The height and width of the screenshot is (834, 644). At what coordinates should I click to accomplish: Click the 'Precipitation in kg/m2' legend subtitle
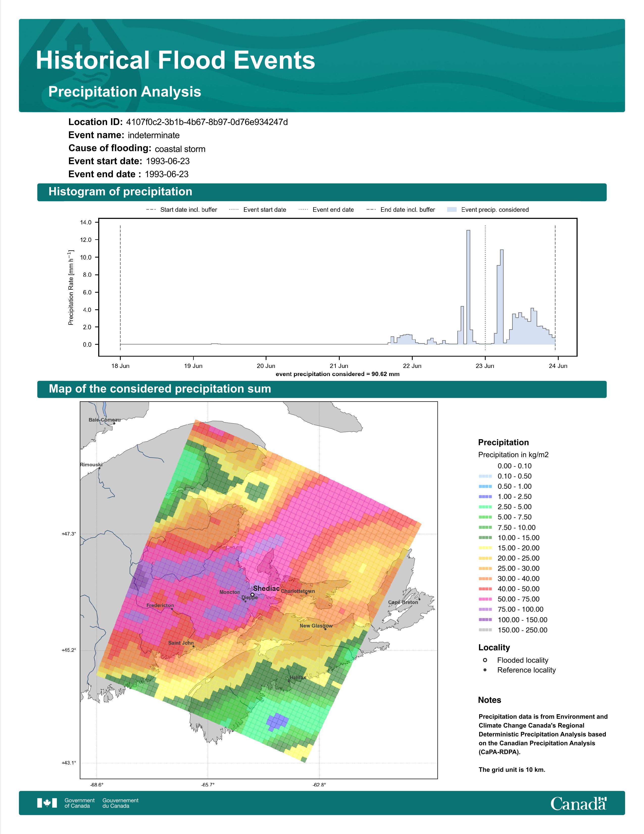pyautogui.click(x=513, y=455)
